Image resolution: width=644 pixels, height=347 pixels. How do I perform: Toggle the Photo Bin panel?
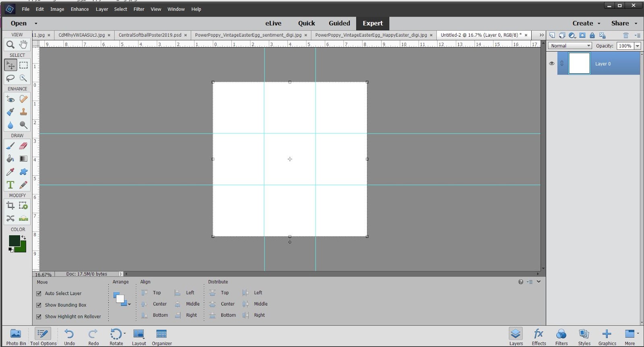[16, 337]
